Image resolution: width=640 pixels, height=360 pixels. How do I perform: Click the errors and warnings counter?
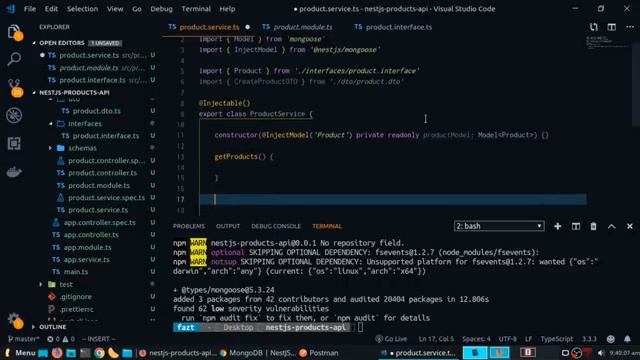(61, 339)
